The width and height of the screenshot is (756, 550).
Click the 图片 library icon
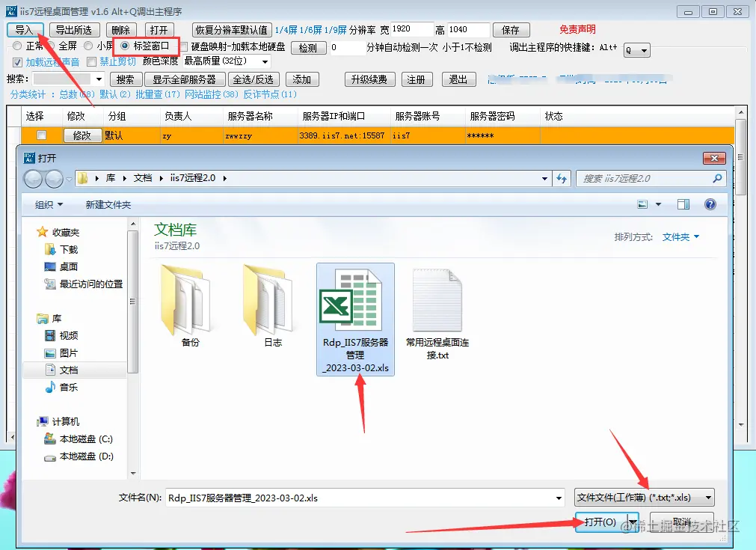[x=49, y=352]
